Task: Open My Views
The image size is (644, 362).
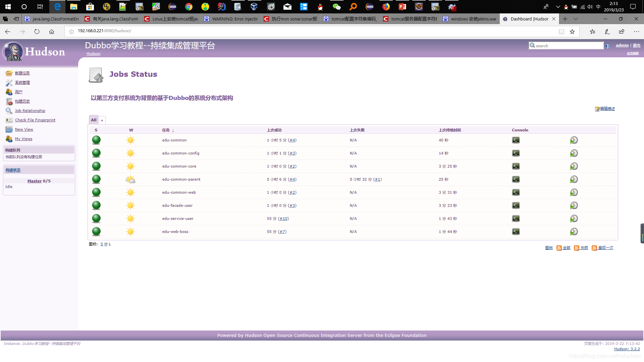Action: (23, 139)
